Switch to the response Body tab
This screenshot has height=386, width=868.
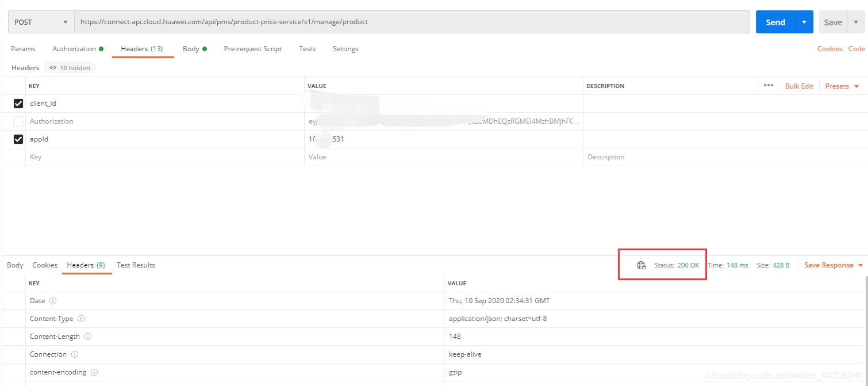(15, 265)
